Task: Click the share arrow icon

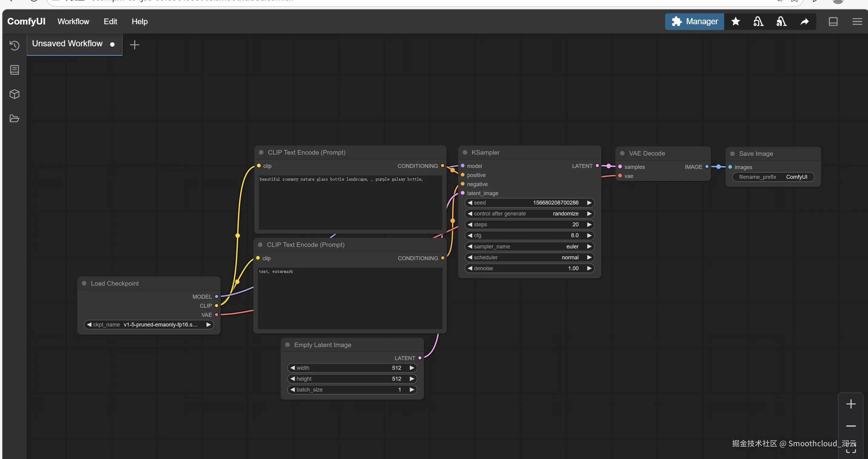Action: pos(804,21)
